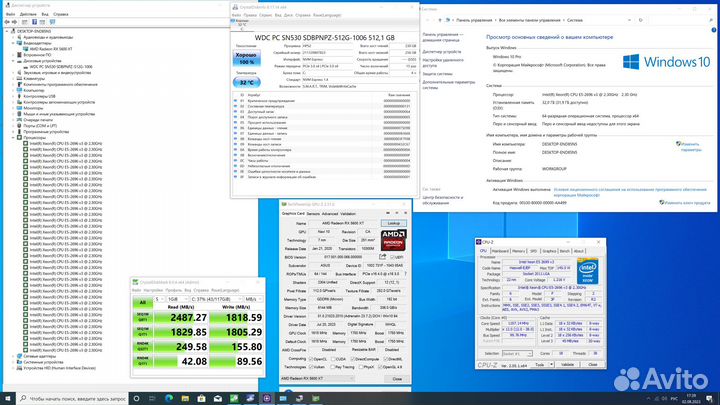The image size is (720, 405).
Task: Expand the Сетевые адаптеры node in Device Manager
Action: [13, 356]
